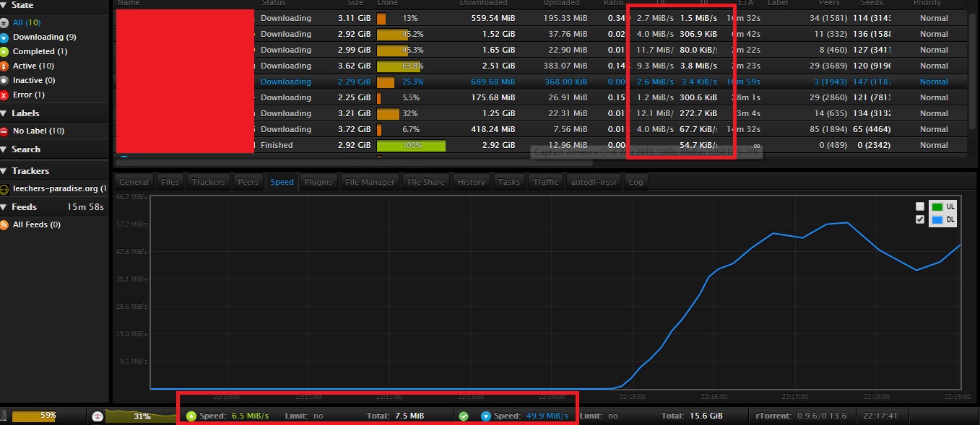Click the 383.07 MiB uploaded cell

566,66
